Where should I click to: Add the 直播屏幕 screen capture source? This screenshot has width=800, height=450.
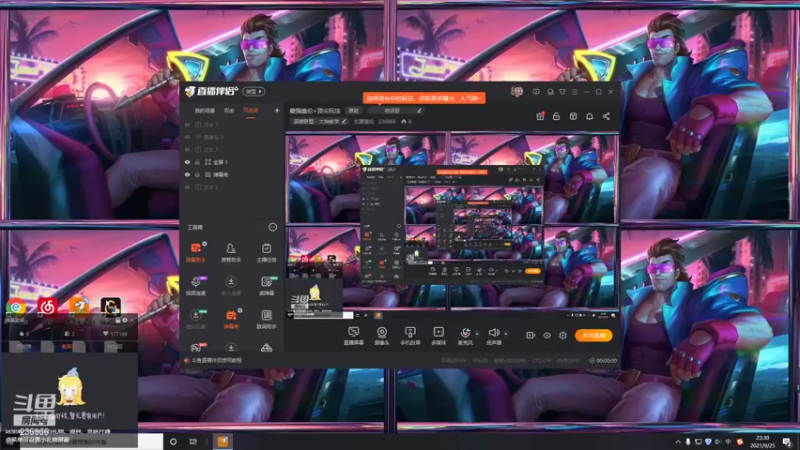point(353,336)
